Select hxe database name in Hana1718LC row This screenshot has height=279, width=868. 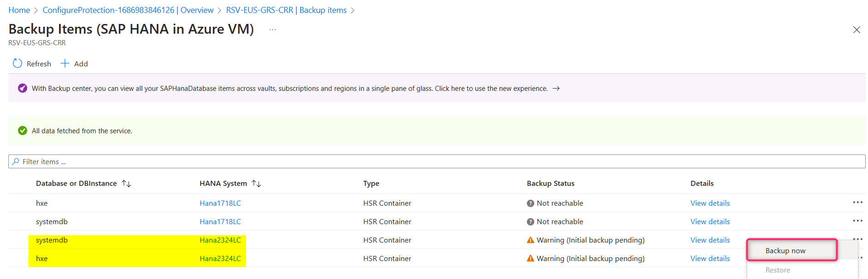(41, 203)
